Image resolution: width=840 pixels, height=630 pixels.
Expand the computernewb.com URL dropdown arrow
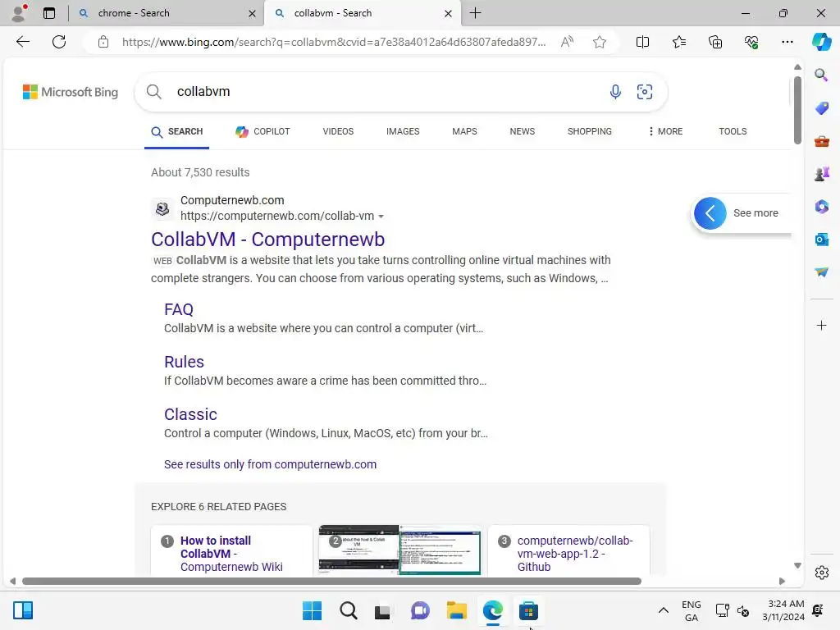coord(381,217)
